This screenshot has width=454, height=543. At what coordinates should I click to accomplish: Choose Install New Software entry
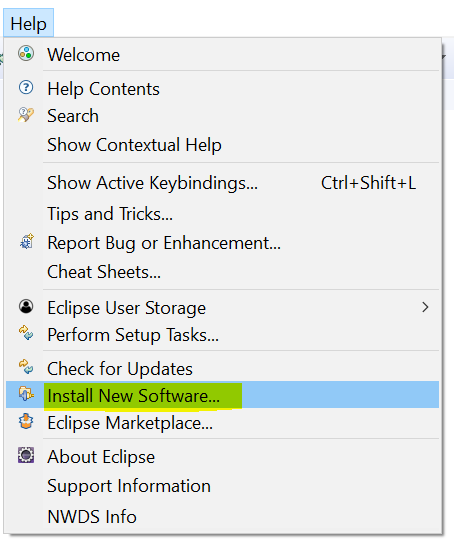point(222,395)
